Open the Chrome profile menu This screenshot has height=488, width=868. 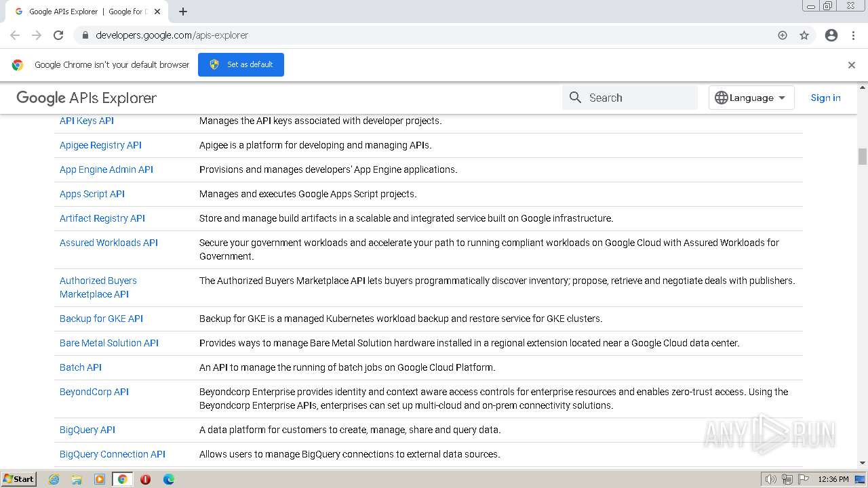831,35
